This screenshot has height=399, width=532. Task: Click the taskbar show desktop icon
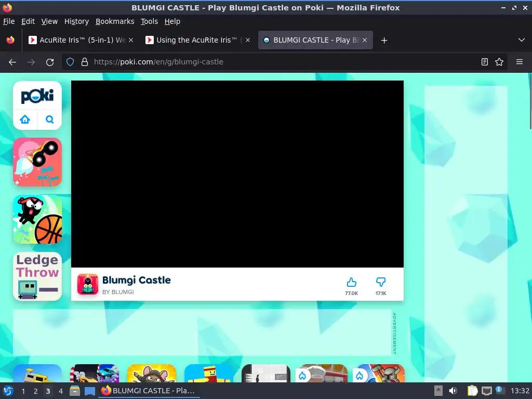click(89, 391)
